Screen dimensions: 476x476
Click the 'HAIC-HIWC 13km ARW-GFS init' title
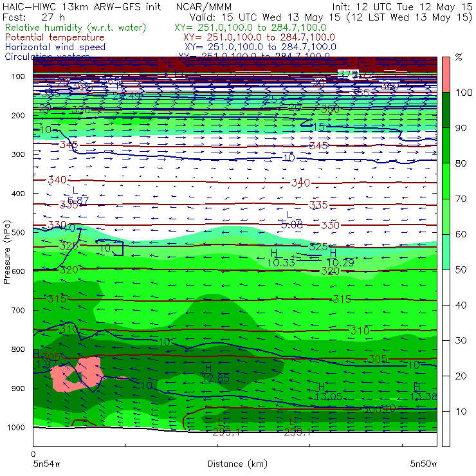[x=81, y=6]
